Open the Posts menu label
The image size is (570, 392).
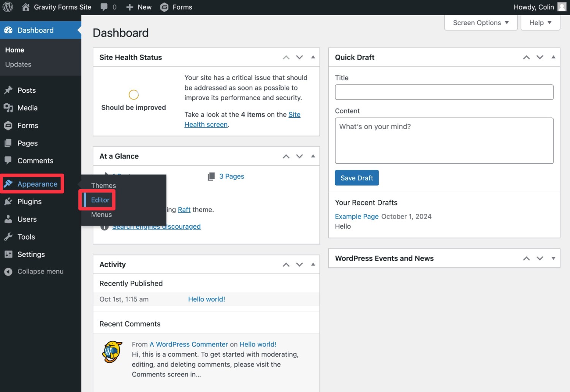tap(27, 90)
